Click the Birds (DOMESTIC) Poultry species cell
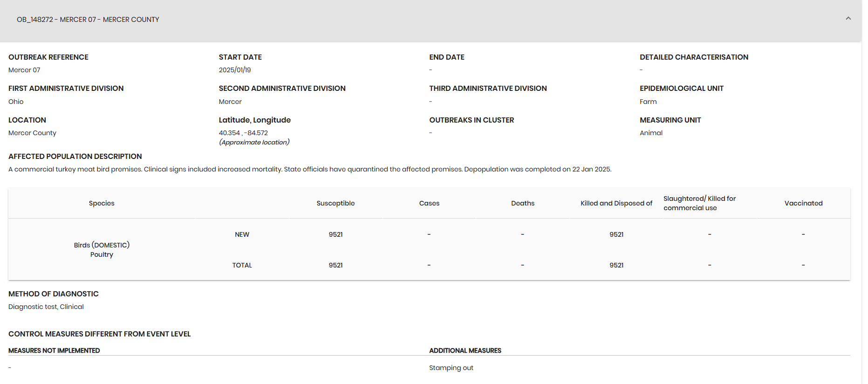 [102, 250]
